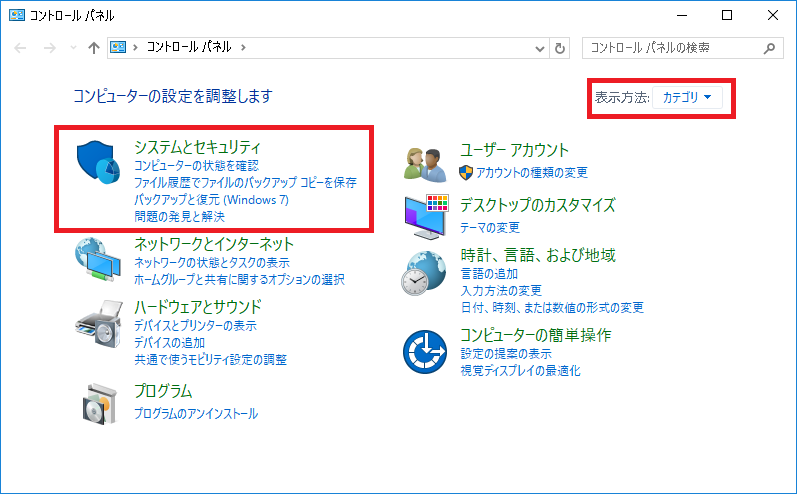
Task: Click the Programs disc box icon
Action: [x=100, y=404]
